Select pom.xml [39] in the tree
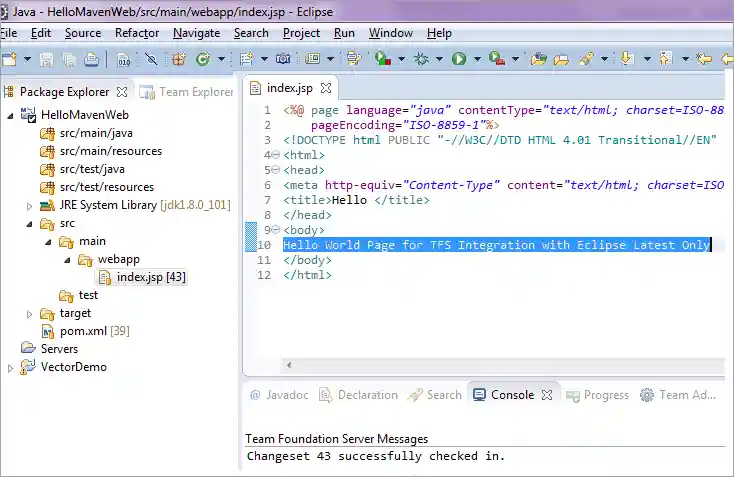 86,331
